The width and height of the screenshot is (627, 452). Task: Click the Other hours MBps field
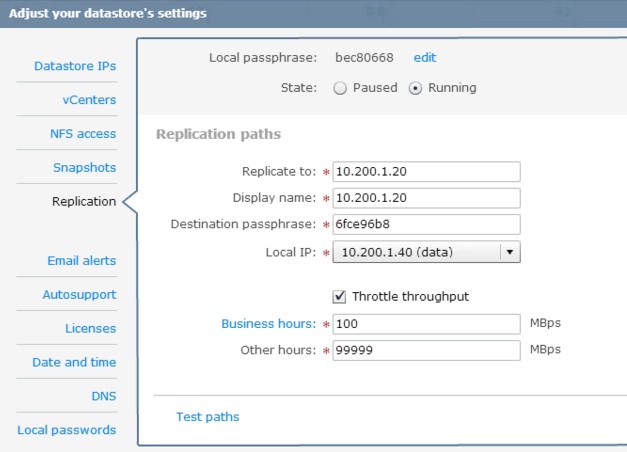(426, 350)
